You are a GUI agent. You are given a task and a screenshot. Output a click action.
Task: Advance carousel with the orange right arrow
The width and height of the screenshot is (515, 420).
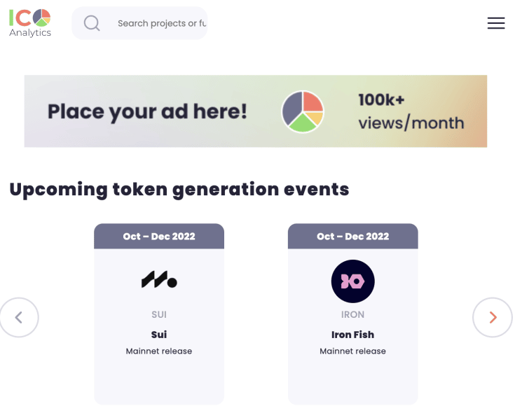click(x=493, y=317)
